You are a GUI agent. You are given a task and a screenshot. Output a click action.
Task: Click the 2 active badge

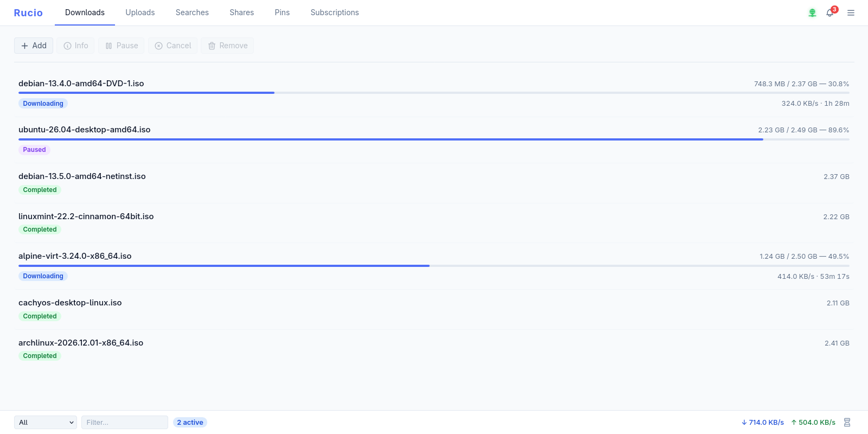click(x=190, y=423)
